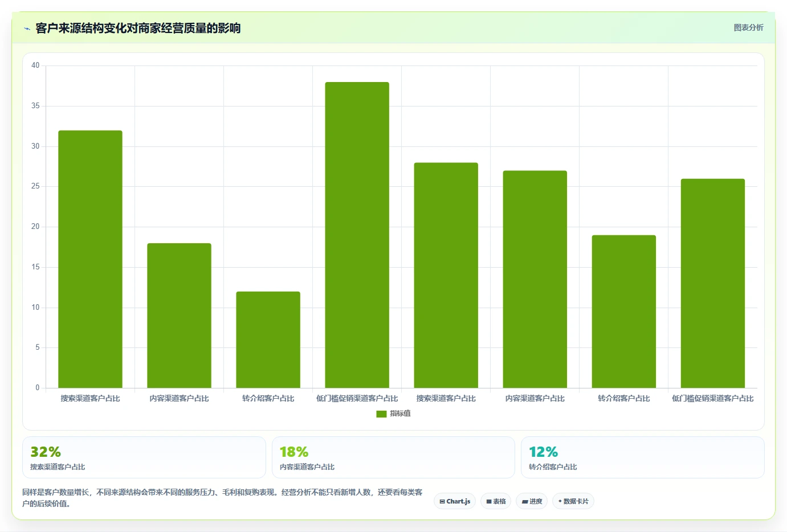The height and width of the screenshot is (532, 787).
Task: Click the bar with value 26
Action: (712, 283)
